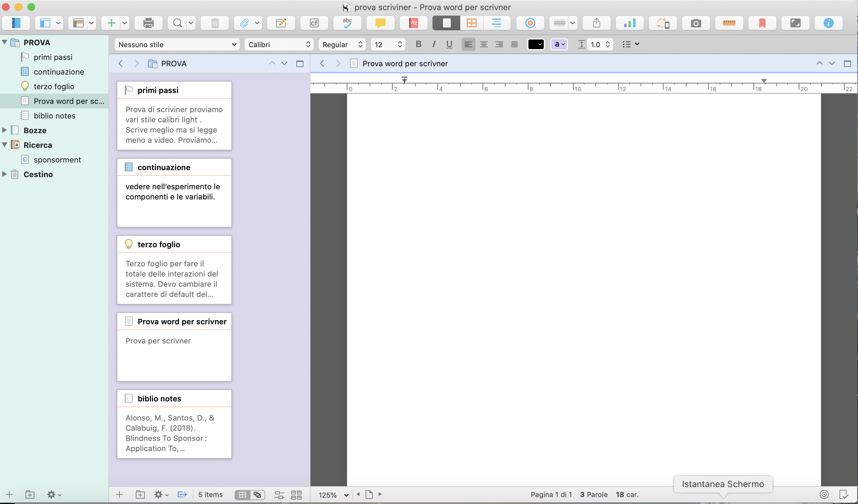The image size is (858, 504).
Task: Switch to outliner view mode
Action: (497, 23)
